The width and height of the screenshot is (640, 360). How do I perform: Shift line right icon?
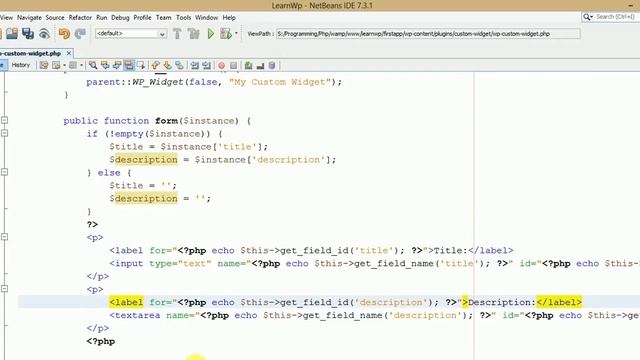(207, 65)
